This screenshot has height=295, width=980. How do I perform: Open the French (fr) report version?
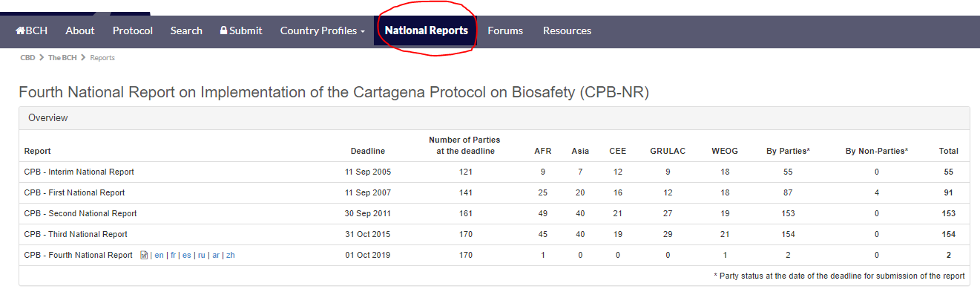(x=173, y=255)
